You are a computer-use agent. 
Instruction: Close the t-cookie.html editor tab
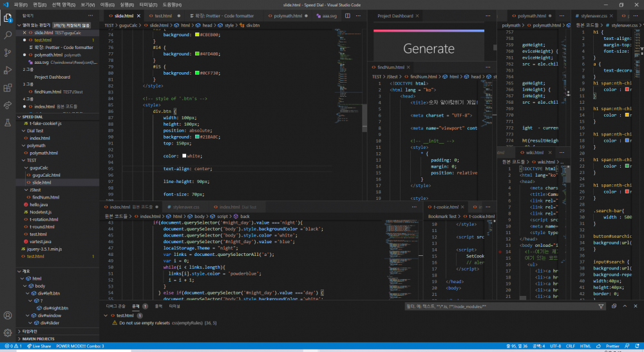(x=462, y=207)
